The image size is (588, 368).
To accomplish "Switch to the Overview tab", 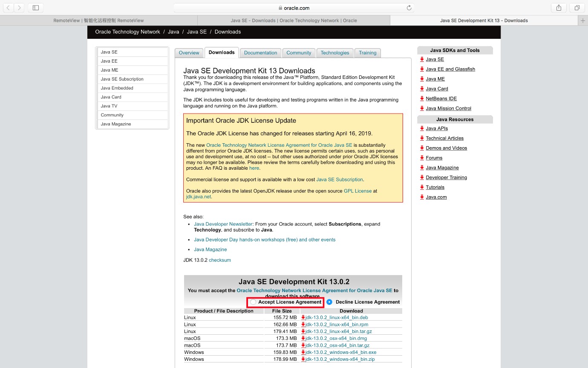I will click(189, 53).
